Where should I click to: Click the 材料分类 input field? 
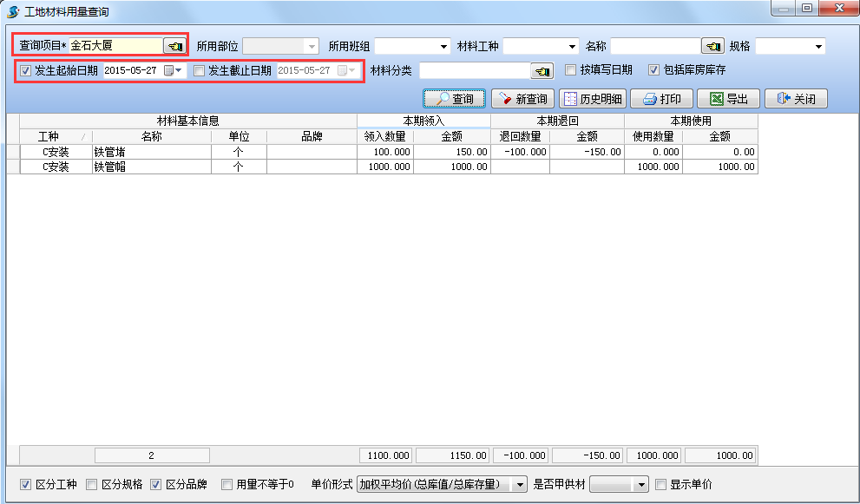click(474, 70)
